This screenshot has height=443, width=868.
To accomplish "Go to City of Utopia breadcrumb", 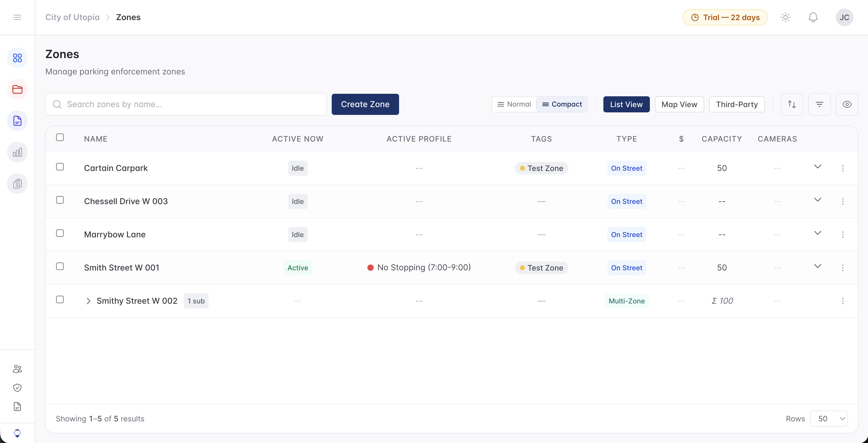I will (x=72, y=17).
